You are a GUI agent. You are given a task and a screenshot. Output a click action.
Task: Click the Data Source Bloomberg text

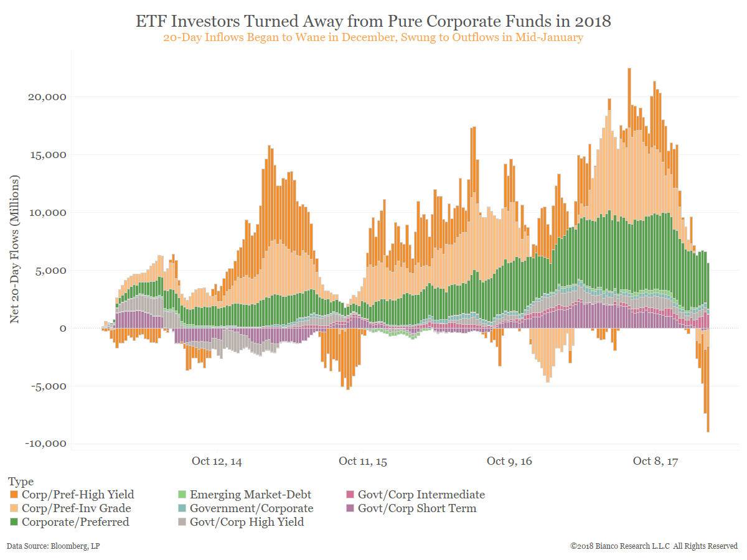(53, 546)
